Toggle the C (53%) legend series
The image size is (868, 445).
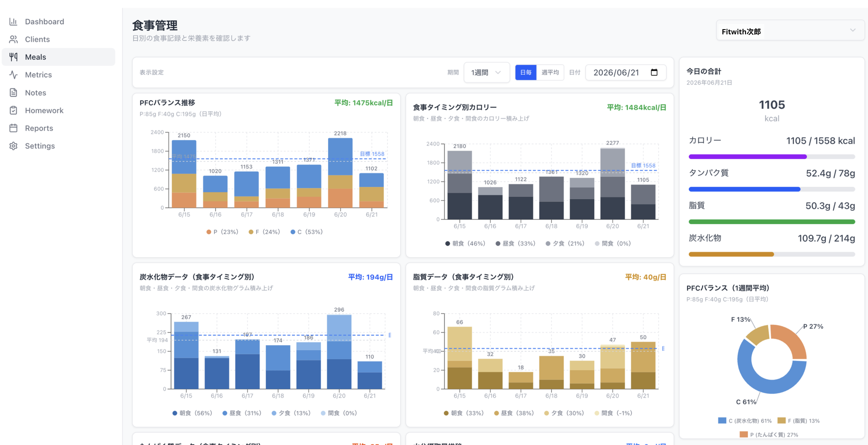[307, 232]
